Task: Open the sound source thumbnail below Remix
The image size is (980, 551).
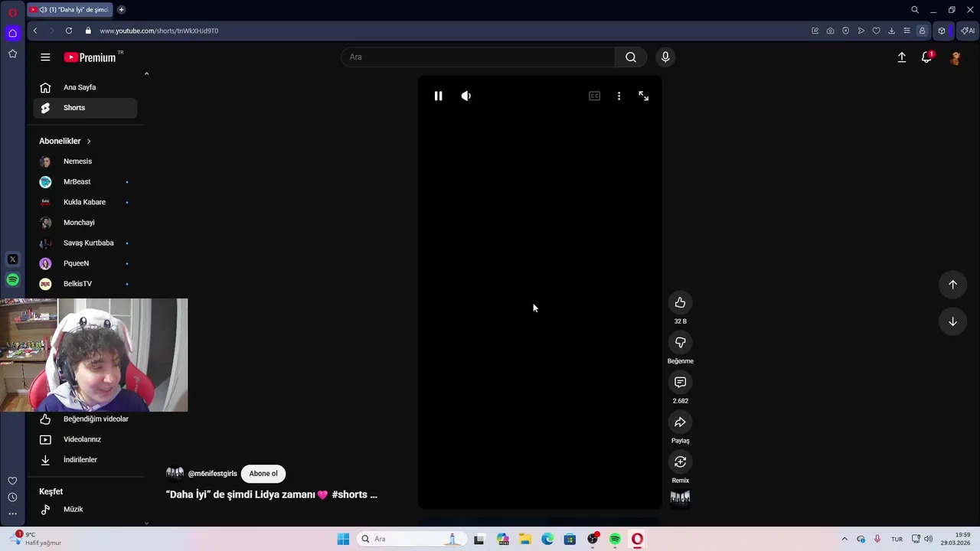Action: point(680,498)
